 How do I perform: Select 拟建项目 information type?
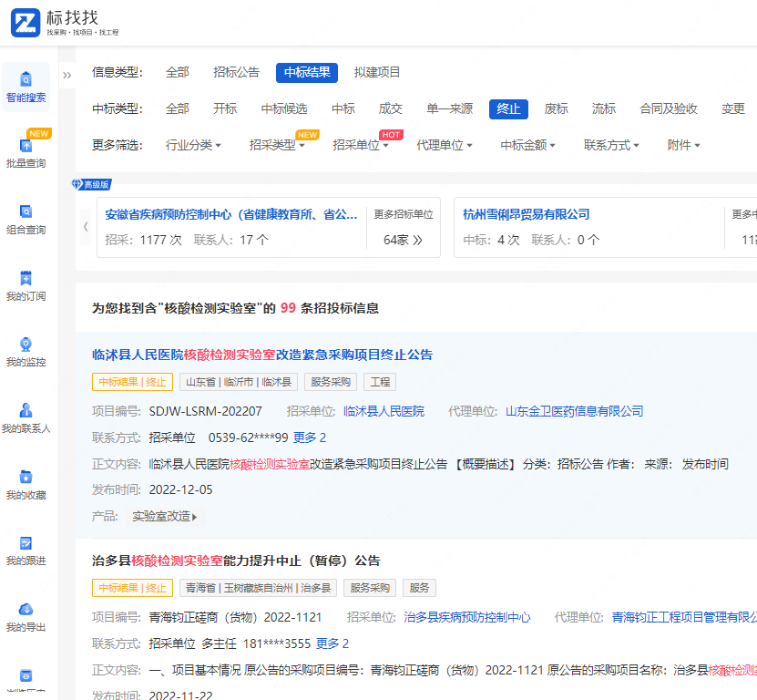coord(377,73)
